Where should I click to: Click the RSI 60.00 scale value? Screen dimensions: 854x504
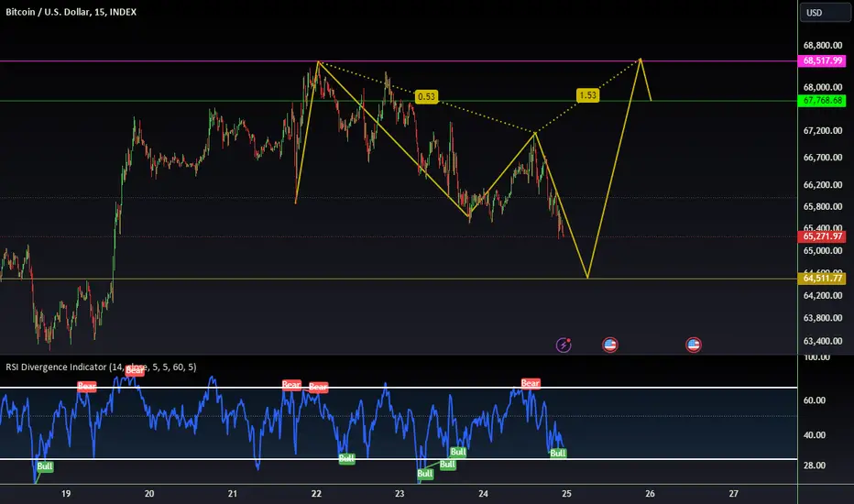(x=815, y=400)
